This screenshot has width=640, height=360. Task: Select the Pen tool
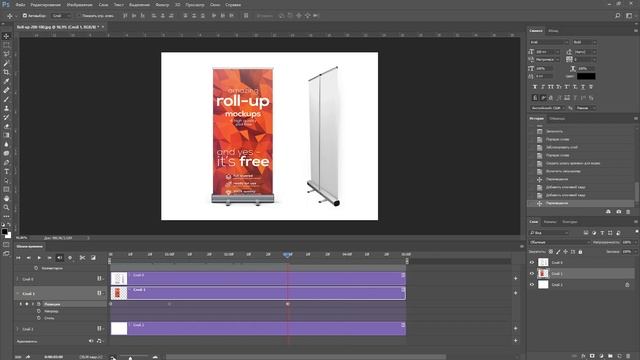6,162
